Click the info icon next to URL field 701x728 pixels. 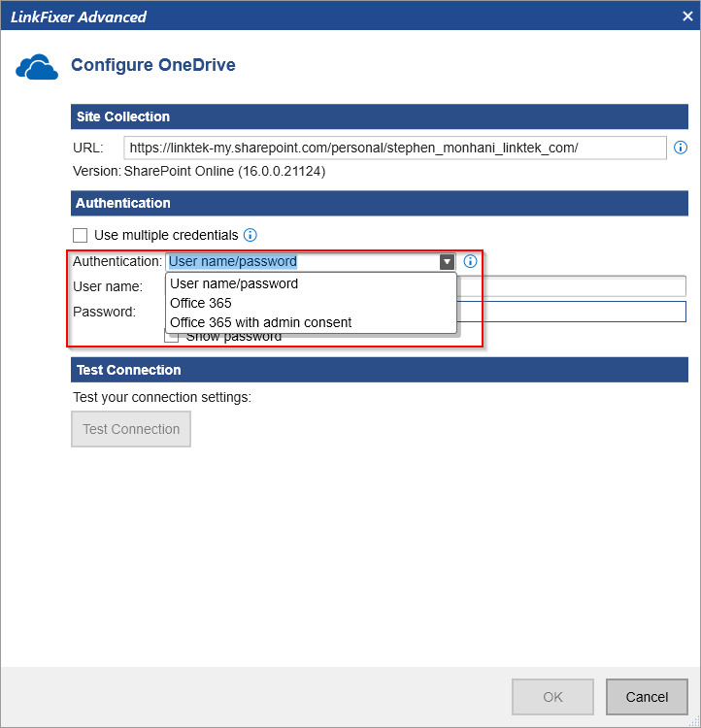[x=680, y=148]
